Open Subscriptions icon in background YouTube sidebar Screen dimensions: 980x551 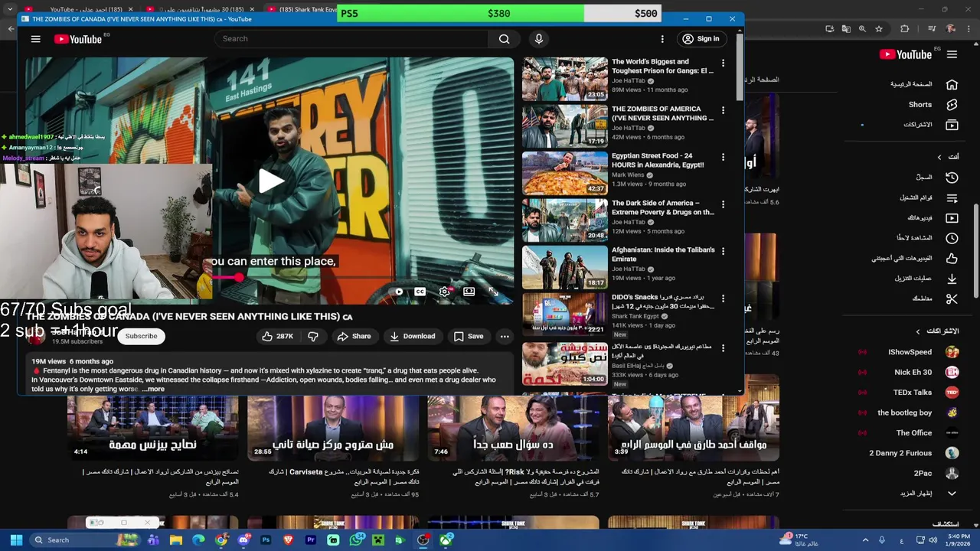(952, 125)
